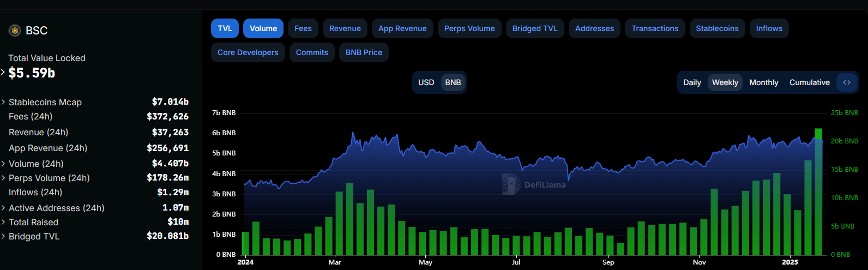Click the 1.07m active addresses value
Viewport: 868px width, 270px height.
(176, 208)
